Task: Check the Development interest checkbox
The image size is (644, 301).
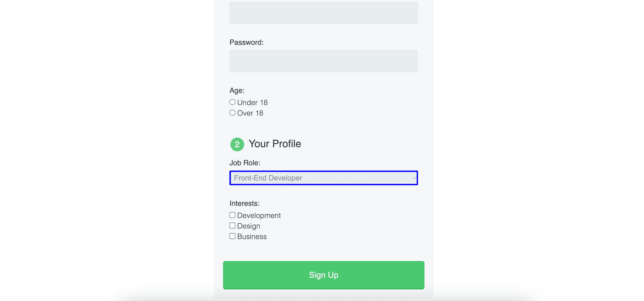Action: pyautogui.click(x=232, y=215)
